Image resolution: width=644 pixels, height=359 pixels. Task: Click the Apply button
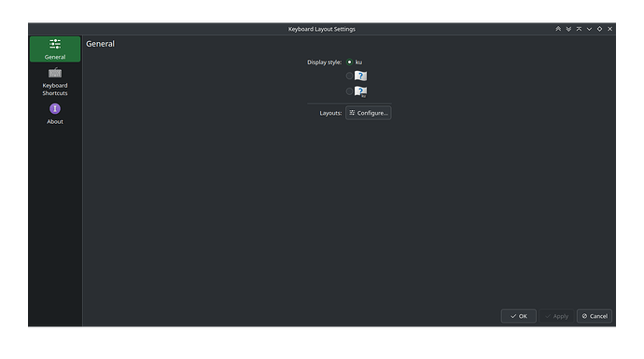click(556, 316)
